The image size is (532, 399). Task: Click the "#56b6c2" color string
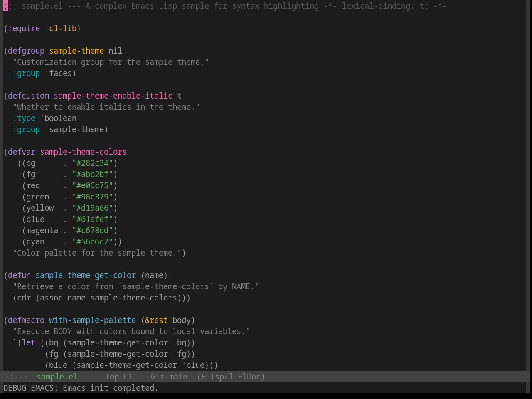[x=92, y=241]
